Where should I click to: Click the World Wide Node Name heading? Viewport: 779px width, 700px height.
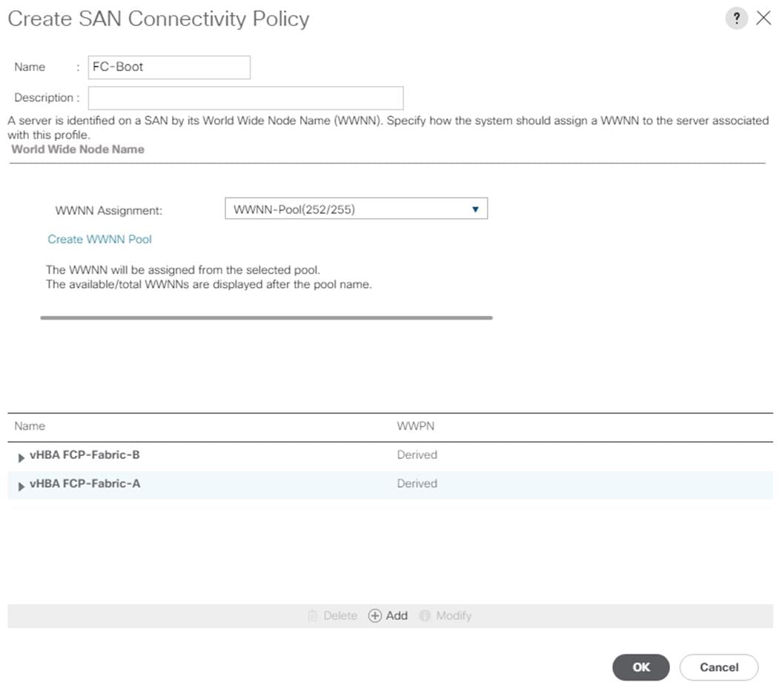(78, 149)
